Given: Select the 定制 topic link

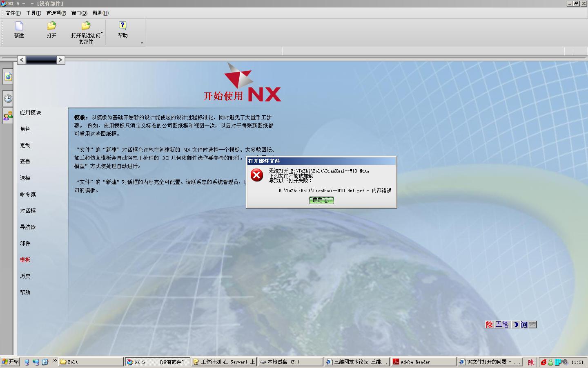Looking at the screenshot, I should [x=25, y=145].
